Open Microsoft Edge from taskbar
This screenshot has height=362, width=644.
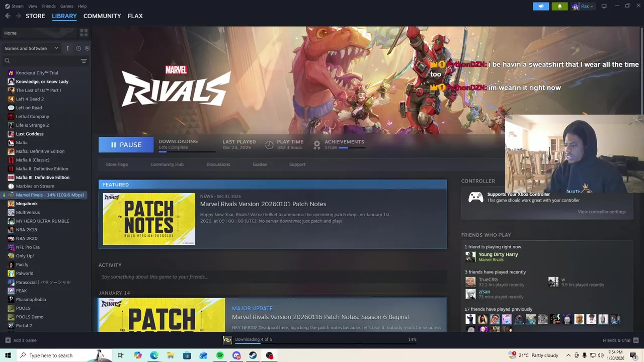click(154, 355)
